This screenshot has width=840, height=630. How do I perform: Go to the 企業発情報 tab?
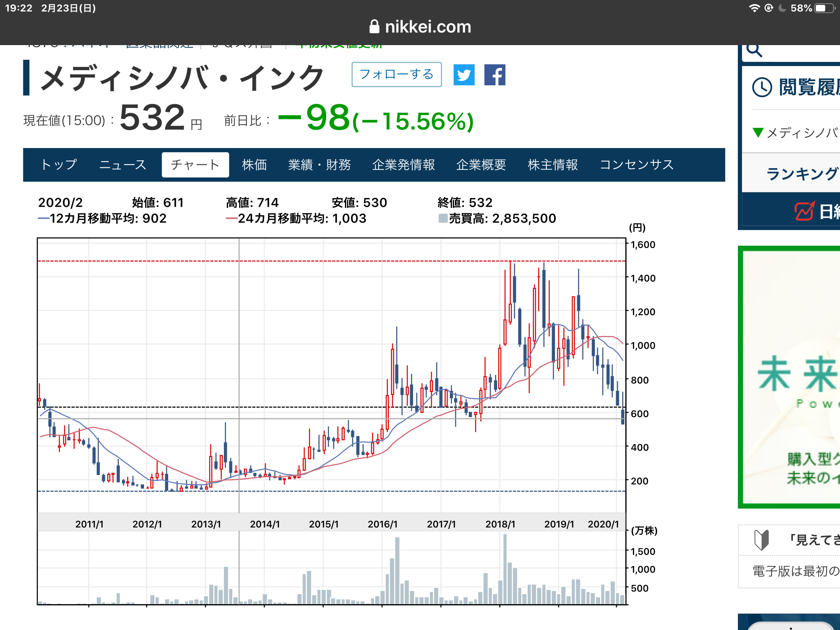[x=404, y=165]
